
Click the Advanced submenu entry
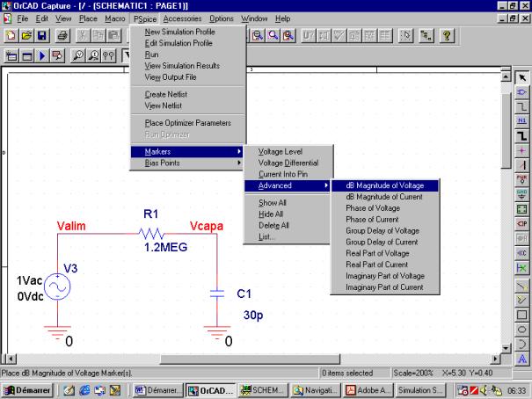[287, 185]
